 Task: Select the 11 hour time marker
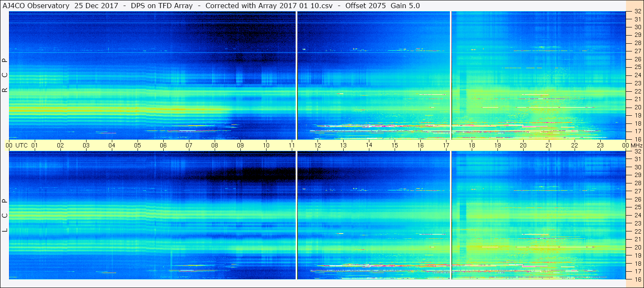point(292,145)
